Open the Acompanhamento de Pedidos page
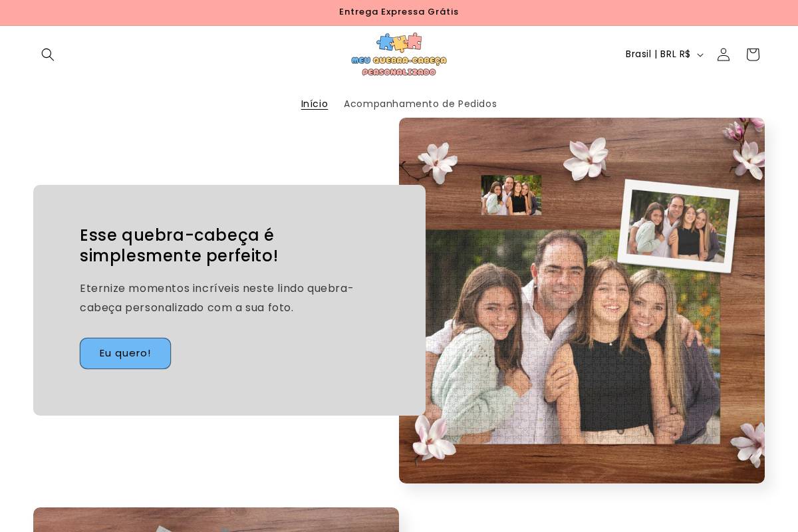This screenshot has height=532, width=798. tap(420, 104)
